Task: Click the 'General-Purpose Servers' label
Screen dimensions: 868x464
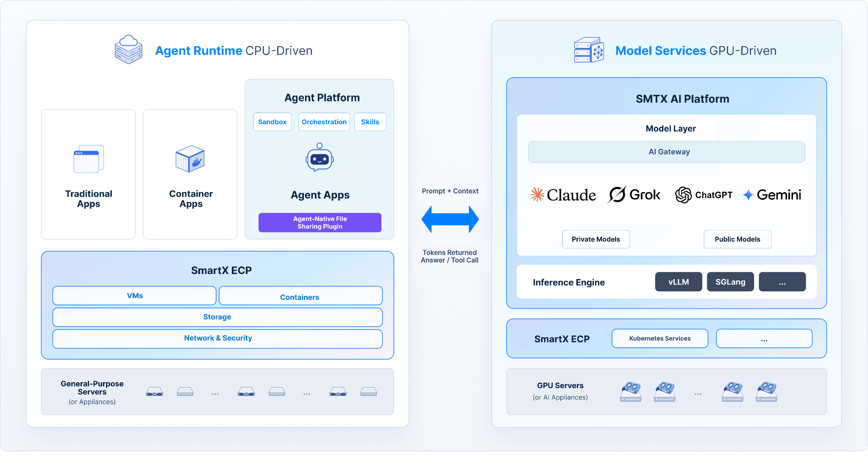Action: tap(92, 388)
